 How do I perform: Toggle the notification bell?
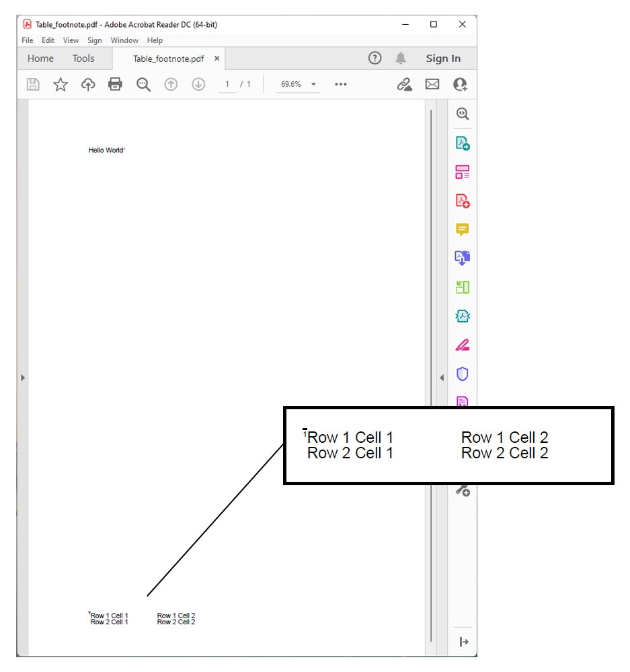coord(401,58)
